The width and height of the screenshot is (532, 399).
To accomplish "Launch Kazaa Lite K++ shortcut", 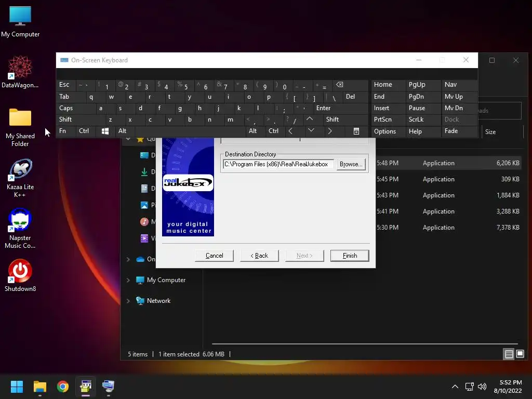I will point(20,178).
